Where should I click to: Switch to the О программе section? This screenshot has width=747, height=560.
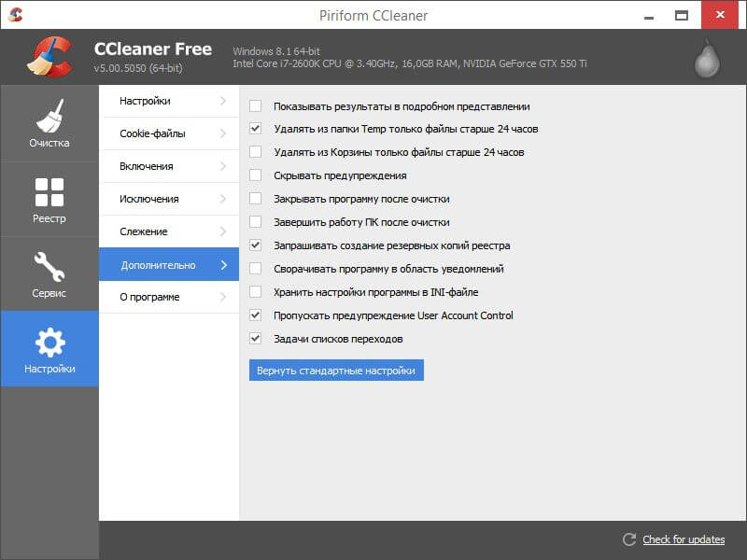168,296
